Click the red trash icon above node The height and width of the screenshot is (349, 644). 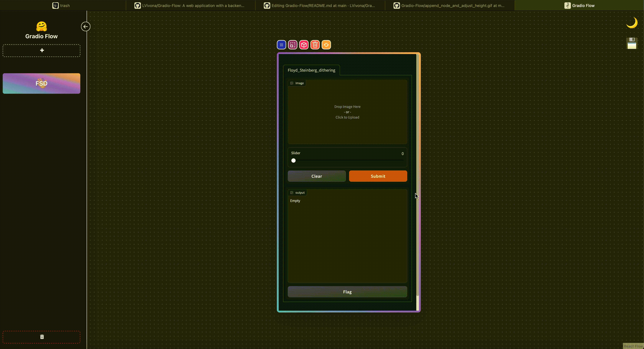(x=315, y=45)
